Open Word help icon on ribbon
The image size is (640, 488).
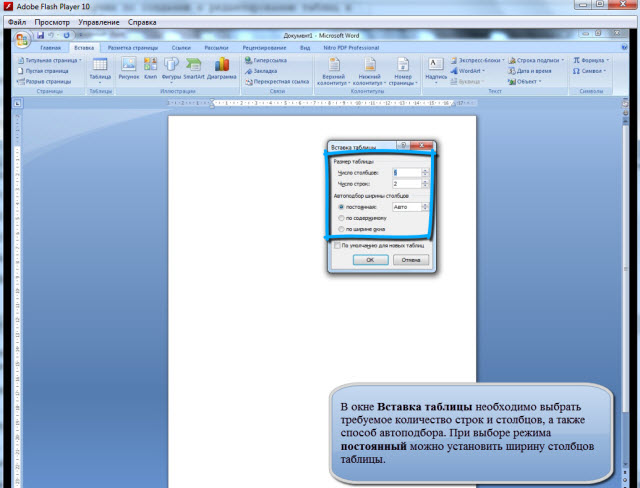tap(624, 47)
